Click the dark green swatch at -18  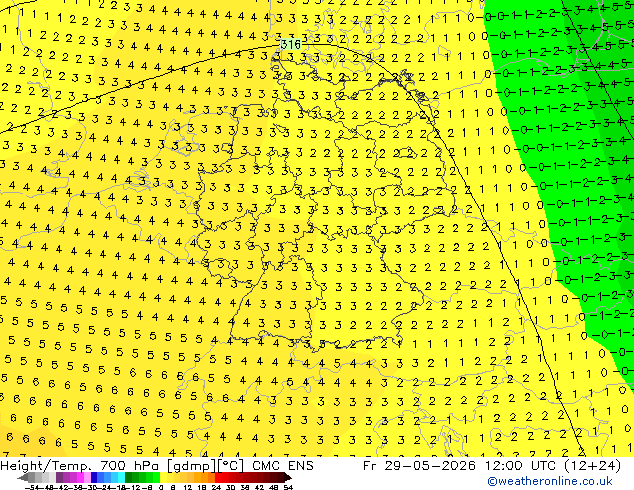(x=129, y=477)
